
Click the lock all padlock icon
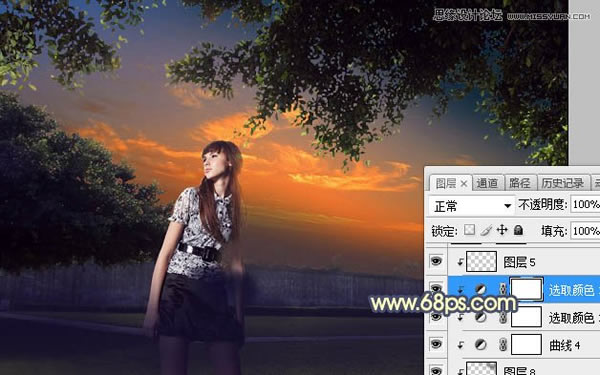point(518,230)
